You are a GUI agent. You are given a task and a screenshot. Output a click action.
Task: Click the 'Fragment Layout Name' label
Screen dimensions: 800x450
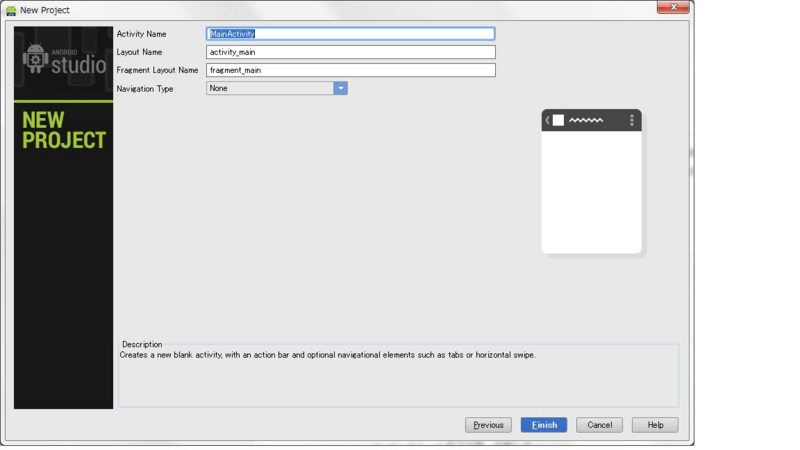(157, 70)
